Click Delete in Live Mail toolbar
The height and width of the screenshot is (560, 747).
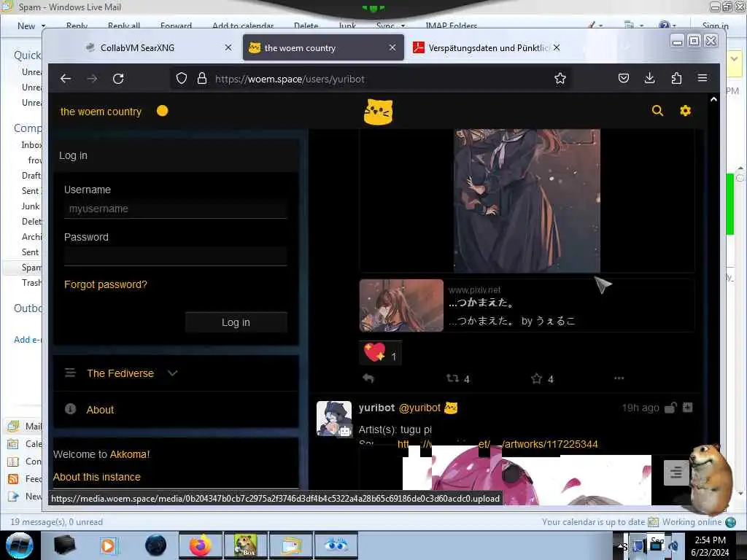(306, 26)
